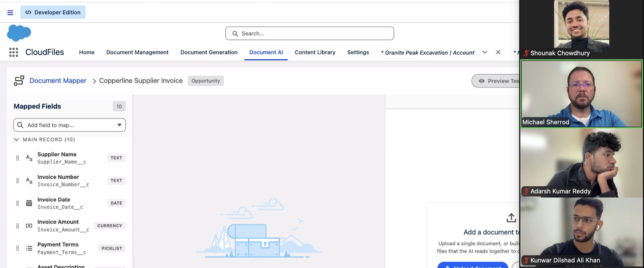644x268 pixels.
Task: Select the Invoice Number mapped field
Action: [70, 181]
